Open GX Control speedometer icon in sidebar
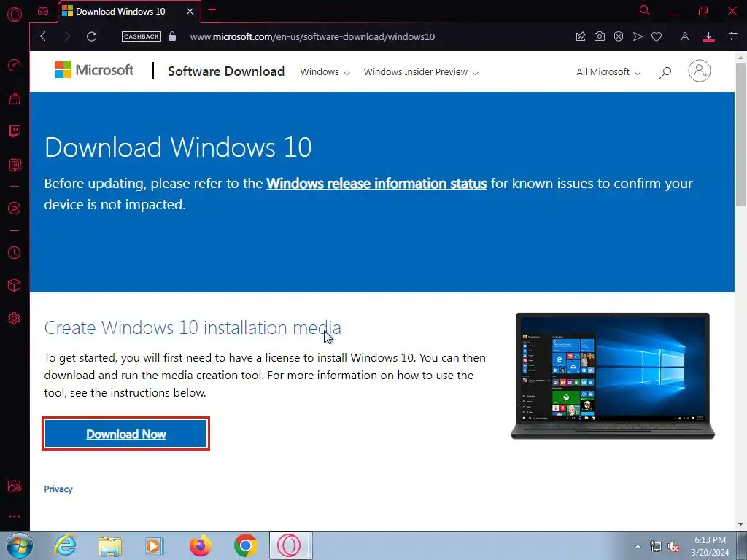This screenshot has height=560, width=747. pyautogui.click(x=15, y=65)
